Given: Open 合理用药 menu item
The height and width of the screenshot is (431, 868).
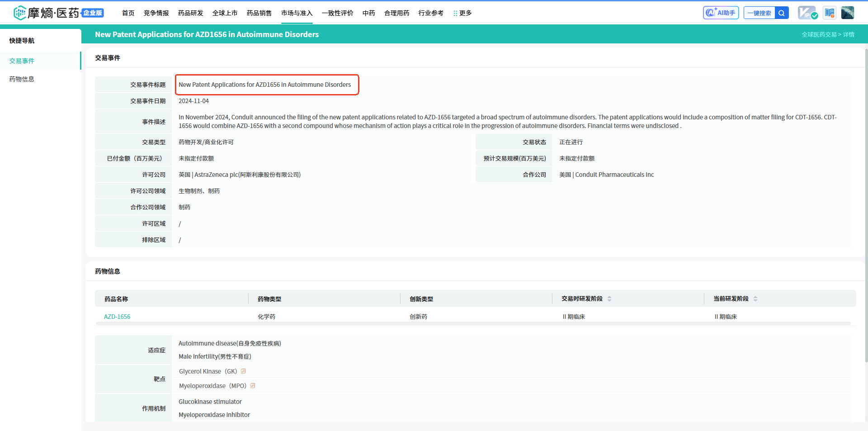Looking at the screenshot, I should [x=397, y=13].
